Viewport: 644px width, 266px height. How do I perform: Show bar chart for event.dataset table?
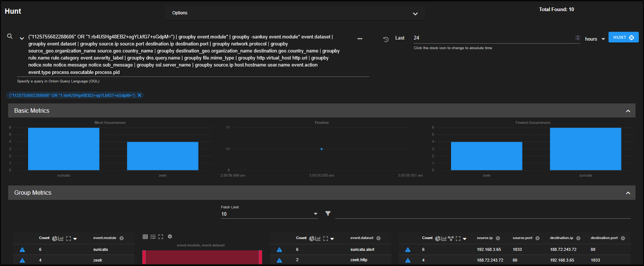click(x=318, y=239)
